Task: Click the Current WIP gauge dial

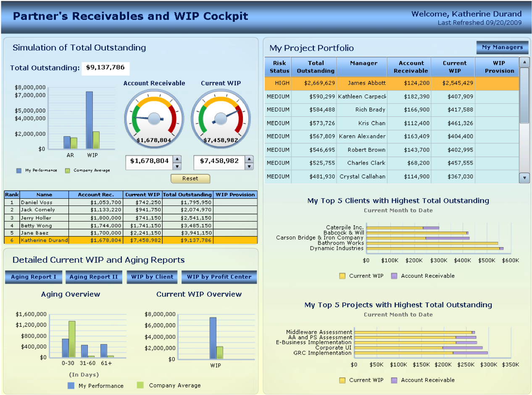Action: point(221,119)
